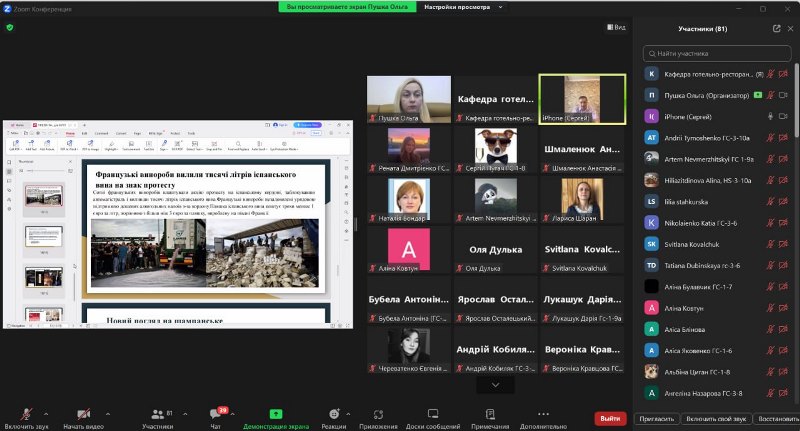Close the Участники side panel
The width and height of the screenshot is (800, 431).
788,29
